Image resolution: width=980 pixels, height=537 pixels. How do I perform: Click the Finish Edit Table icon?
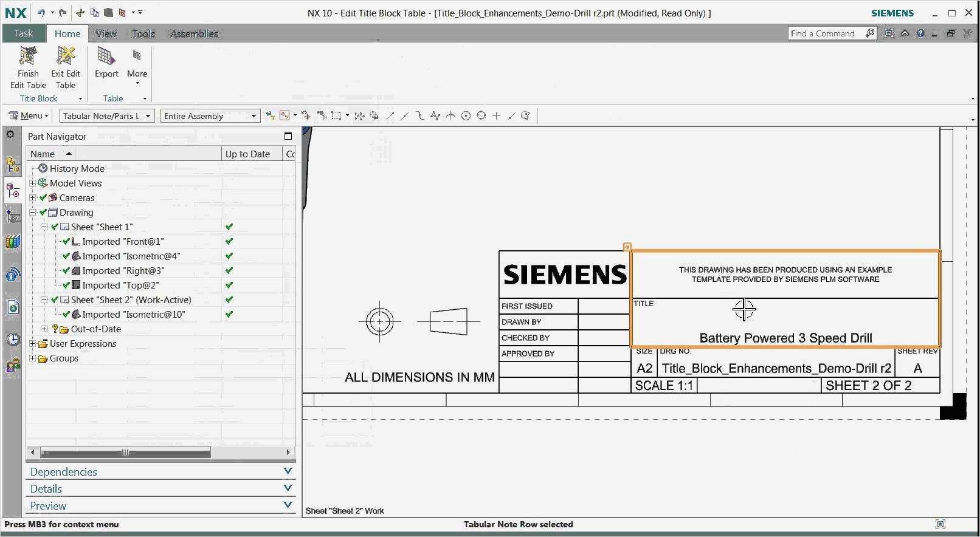click(x=28, y=56)
